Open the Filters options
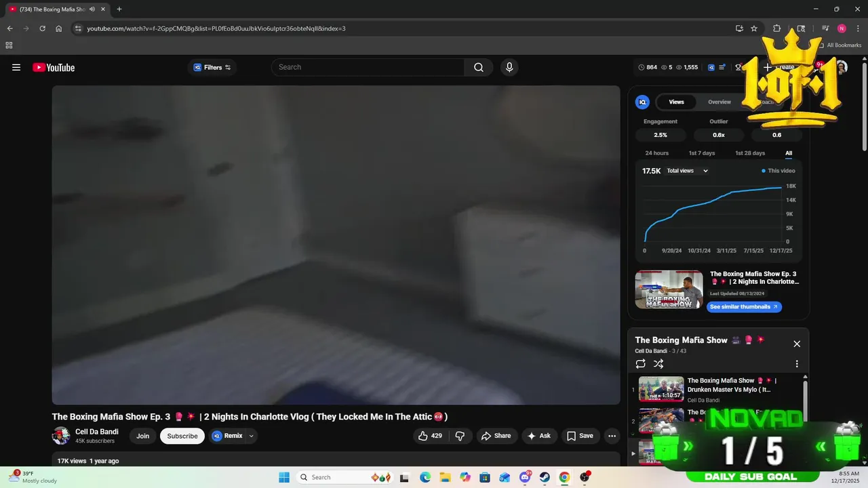868x488 pixels. point(212,67)
